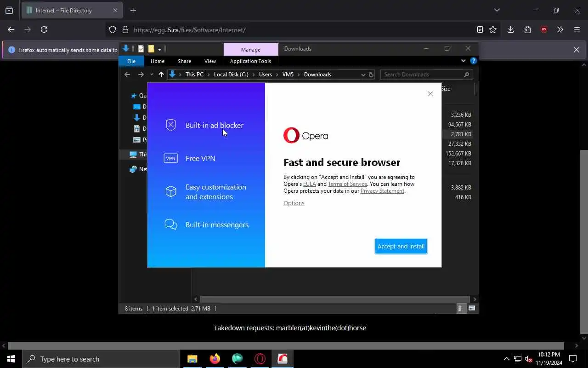Image resolution: width=588 pixels, height=368 pixels.
Task: Click the Search Downloads field
Action: pos(426,75)
